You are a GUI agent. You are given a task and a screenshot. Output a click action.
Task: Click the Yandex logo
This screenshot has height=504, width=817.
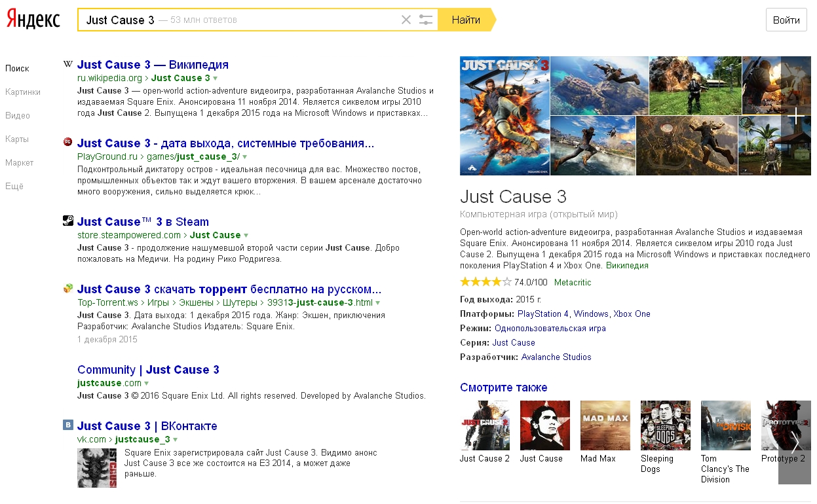(x=33, y=20)
